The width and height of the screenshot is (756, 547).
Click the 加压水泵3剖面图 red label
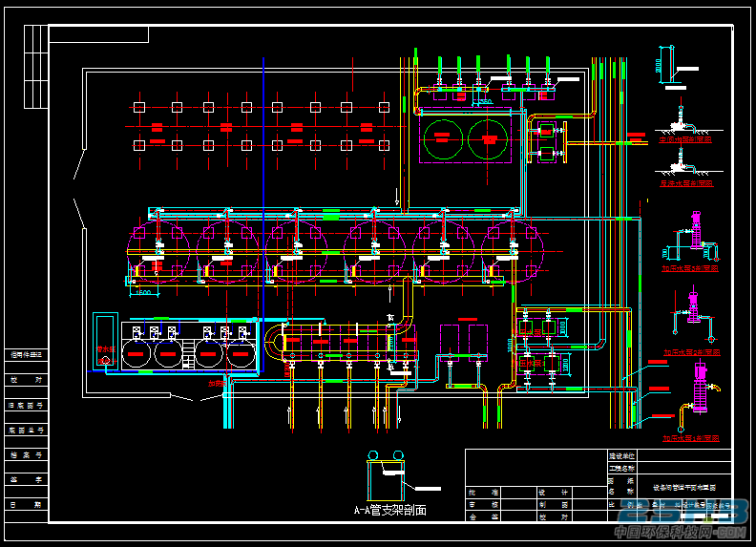[690, 268]
